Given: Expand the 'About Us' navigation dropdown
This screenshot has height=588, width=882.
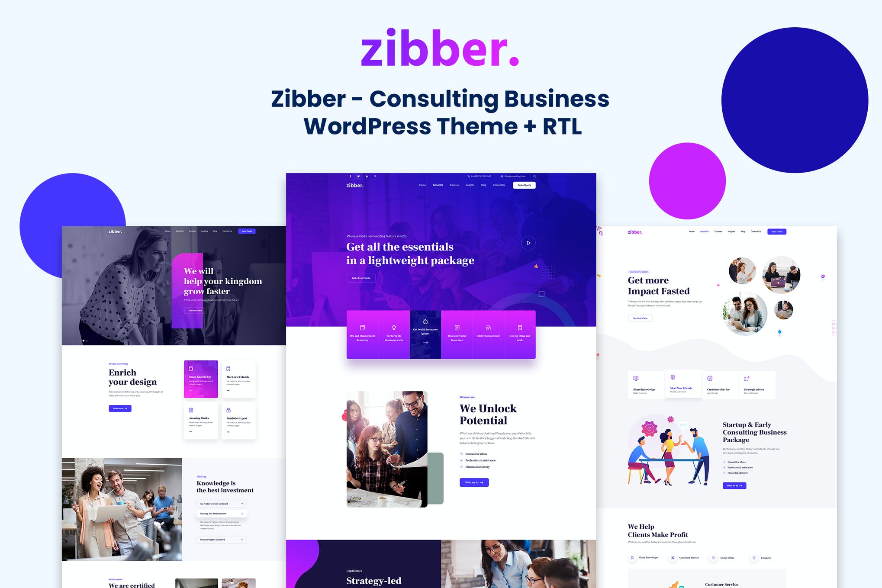Looking at the screenshot, I should point(435,186).
